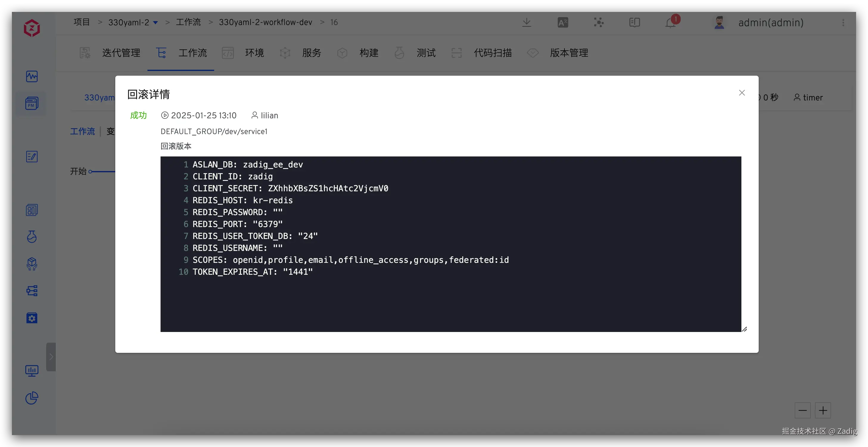Click the pie chart sidebar icon
Image resolution: width=868 pixels, height=447 pixels.
32,398
